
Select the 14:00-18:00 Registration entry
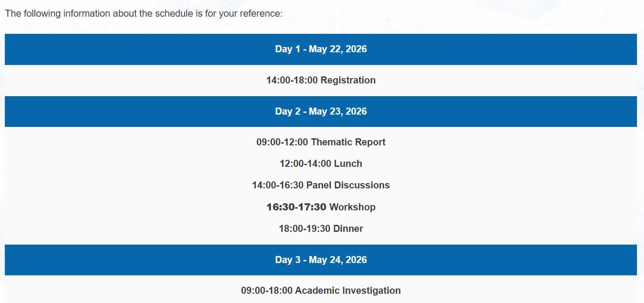(x=321, y=80)
